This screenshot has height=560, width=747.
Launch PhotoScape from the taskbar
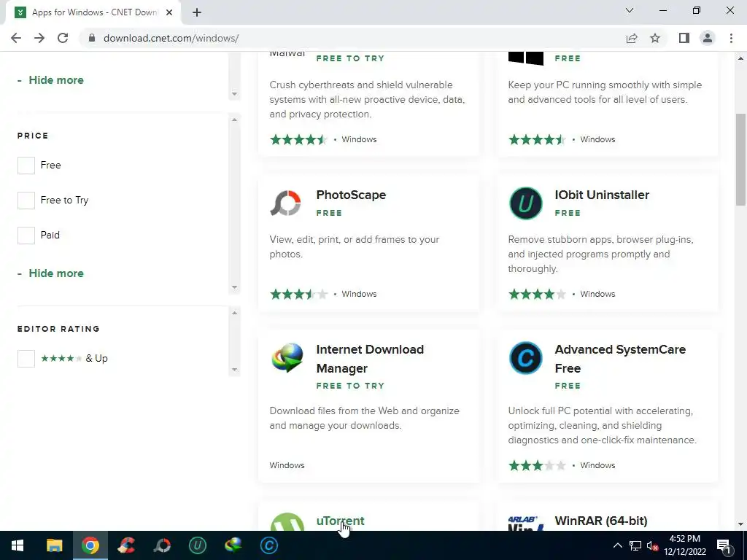coord(162,545)
